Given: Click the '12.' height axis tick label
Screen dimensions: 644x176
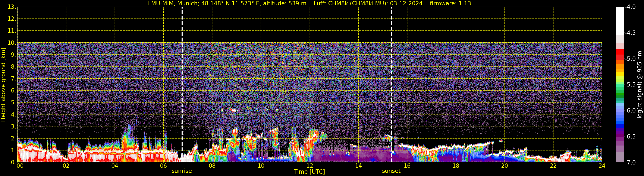Looking at the screenshot, I should (x=12, y=19).
